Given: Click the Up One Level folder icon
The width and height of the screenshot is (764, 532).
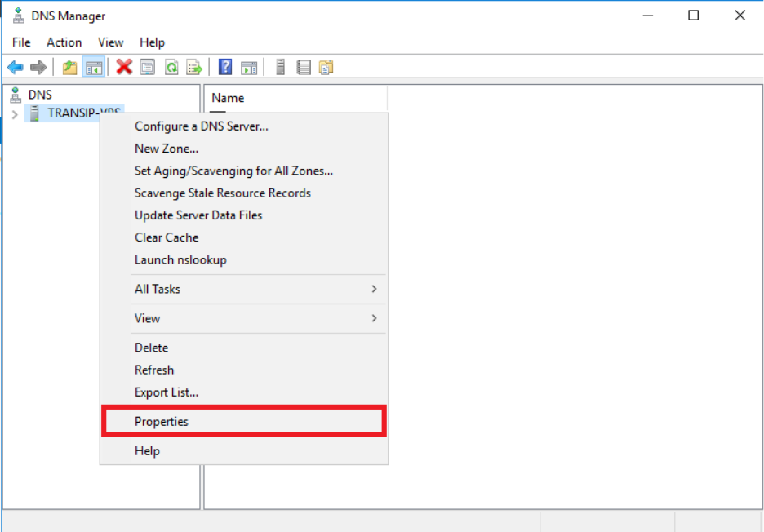Looking at the screenshot, I should [70, 67].
